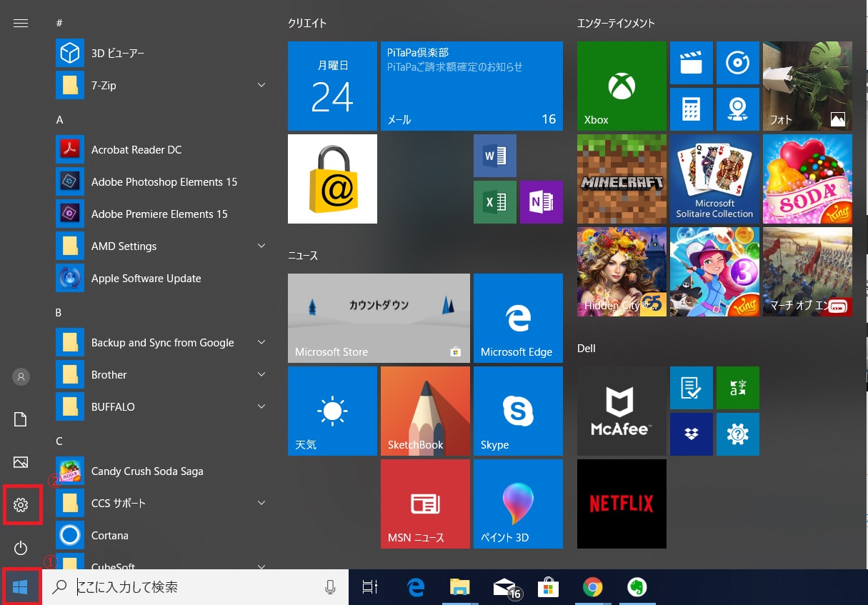Click the letter B app list header

(59, 312)
